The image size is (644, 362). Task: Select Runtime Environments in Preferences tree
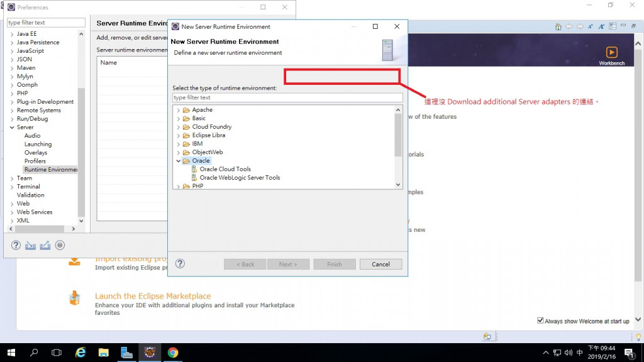(x=50, y=170)
